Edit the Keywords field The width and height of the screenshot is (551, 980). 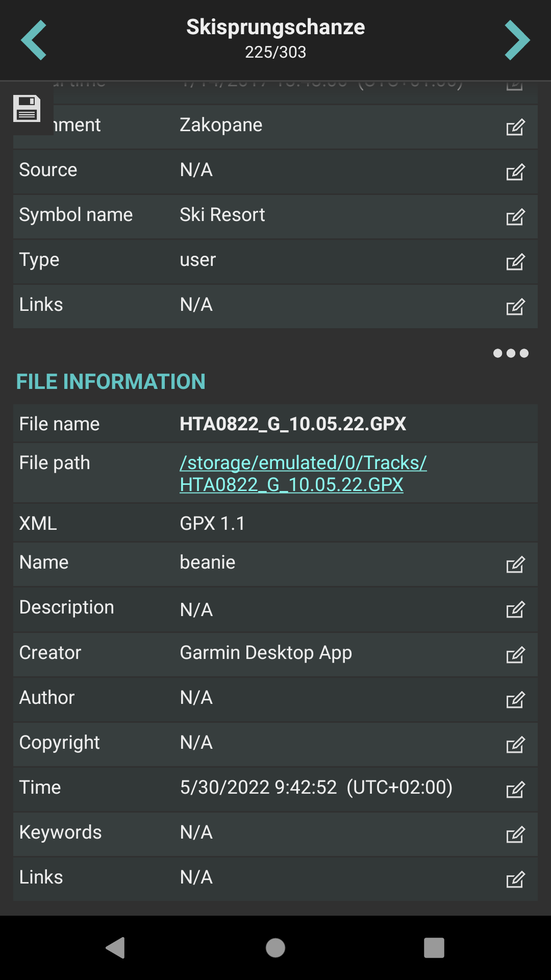[515, 835]
